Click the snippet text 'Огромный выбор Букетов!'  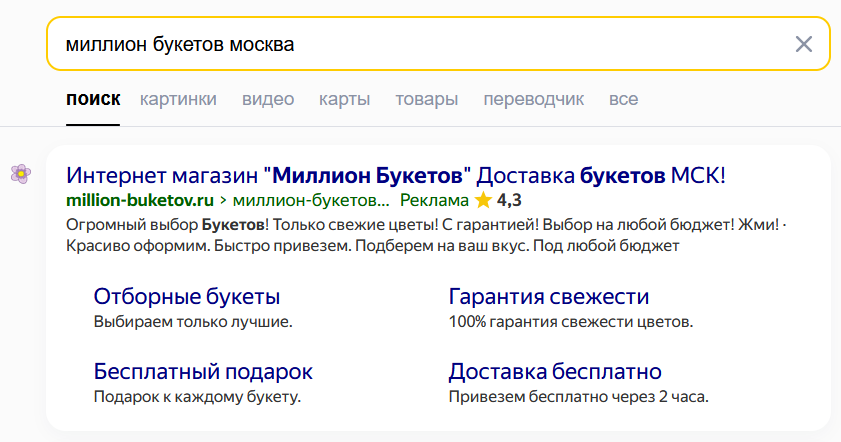(167, 225)
